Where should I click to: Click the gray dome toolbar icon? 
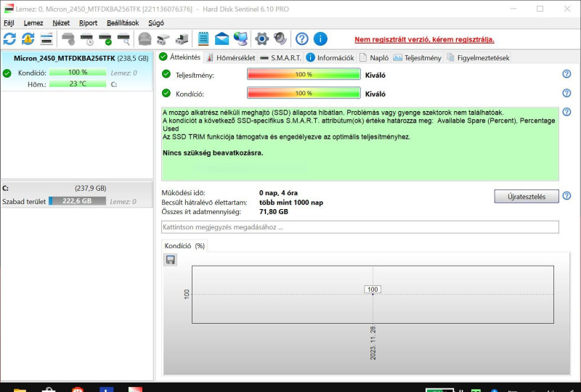click(145, 38)
